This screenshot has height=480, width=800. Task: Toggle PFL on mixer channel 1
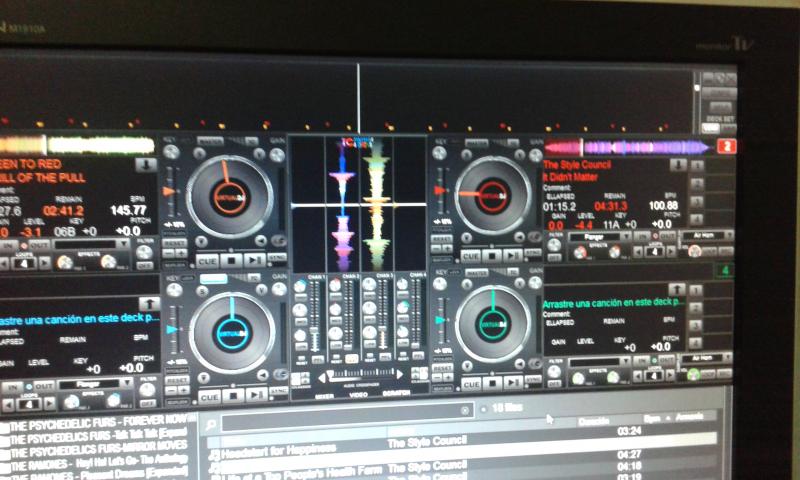317,360
